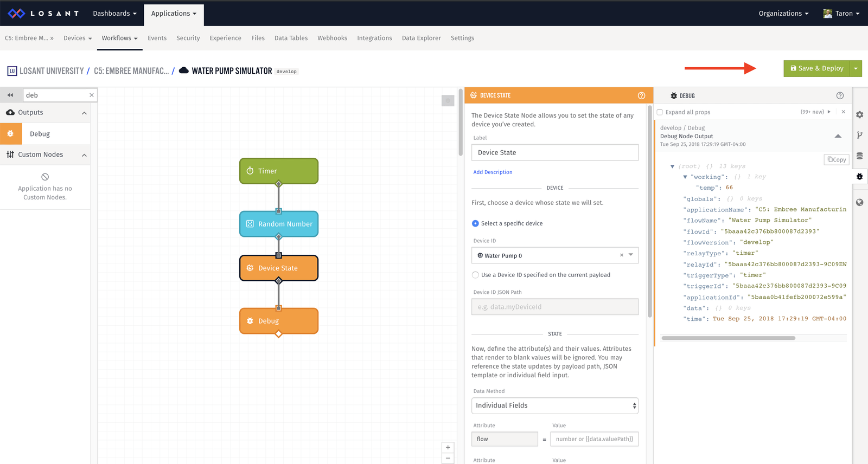Go to the Data Explorer tab
Screen dimensions: 868x464
click(422, 38)
